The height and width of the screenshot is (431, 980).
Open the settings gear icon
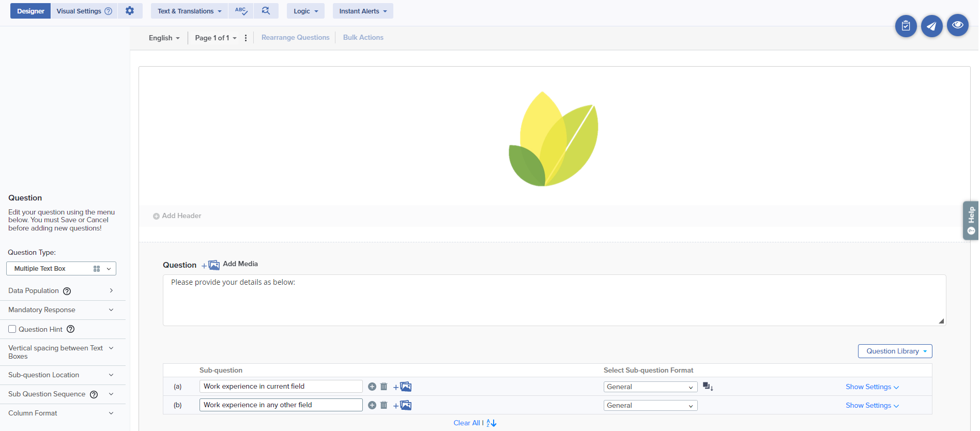130,11
